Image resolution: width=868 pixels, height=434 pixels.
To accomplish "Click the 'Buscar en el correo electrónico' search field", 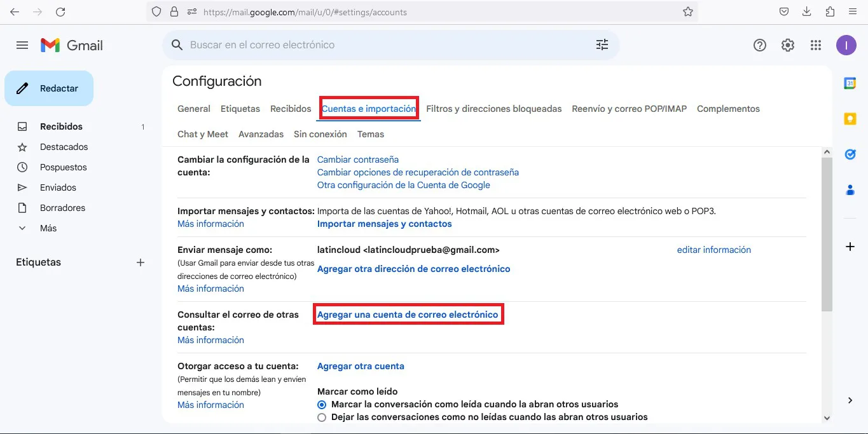I will pyautogui.click(x=382, y=45).
